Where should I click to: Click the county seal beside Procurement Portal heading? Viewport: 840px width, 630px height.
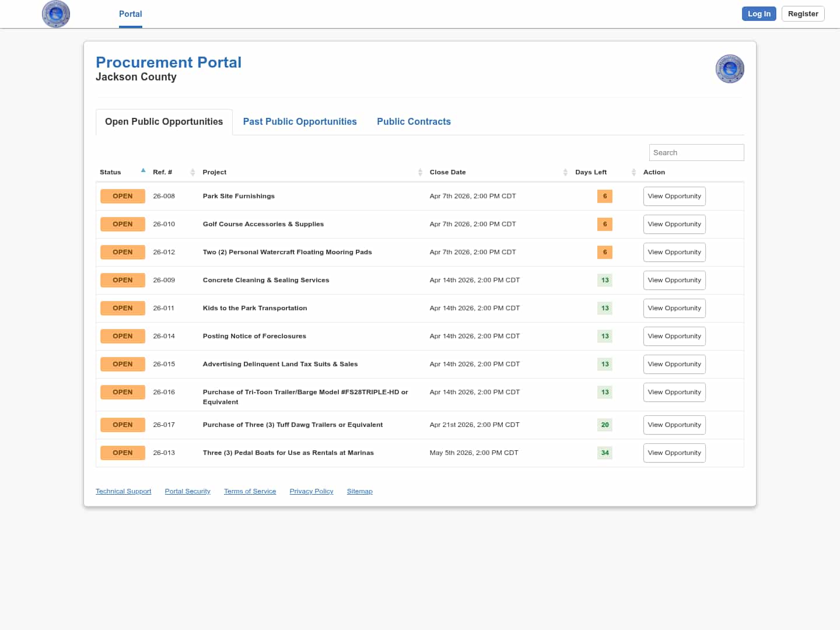click(730, 69)
